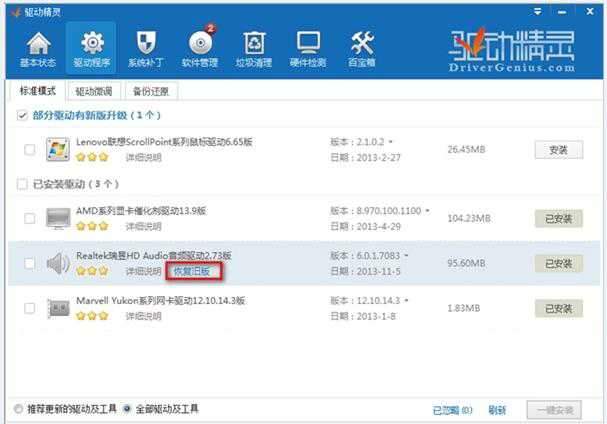Click the star rating of AMD driver
Screen dimensions: 607x424
pyautogui.click(x=92, y=226)
